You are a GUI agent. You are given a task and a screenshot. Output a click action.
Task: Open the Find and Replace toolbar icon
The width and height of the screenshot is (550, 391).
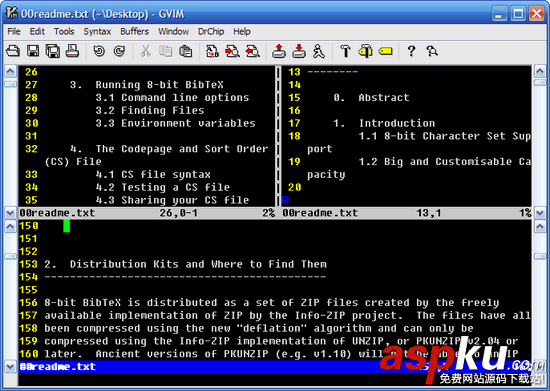212,51
